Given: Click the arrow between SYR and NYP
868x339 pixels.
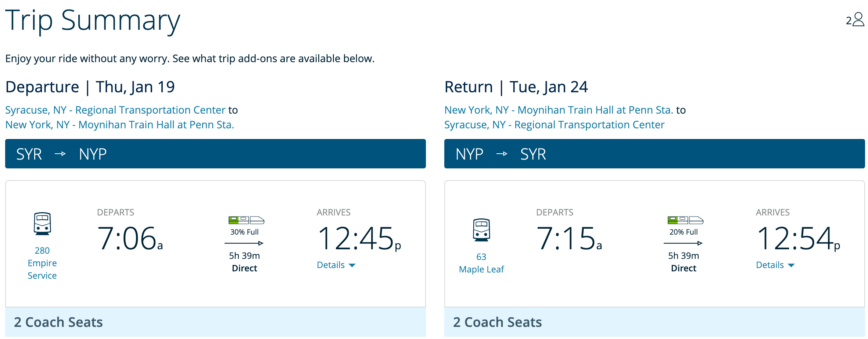Looking at the screenshot, I should pos(60,154).
